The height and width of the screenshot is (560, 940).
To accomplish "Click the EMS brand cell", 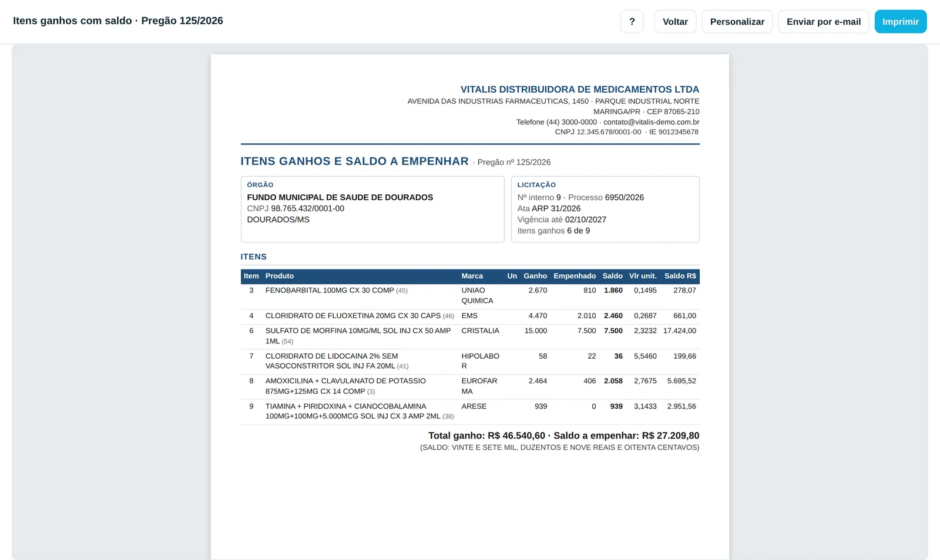I will click(x=470, y=316).
